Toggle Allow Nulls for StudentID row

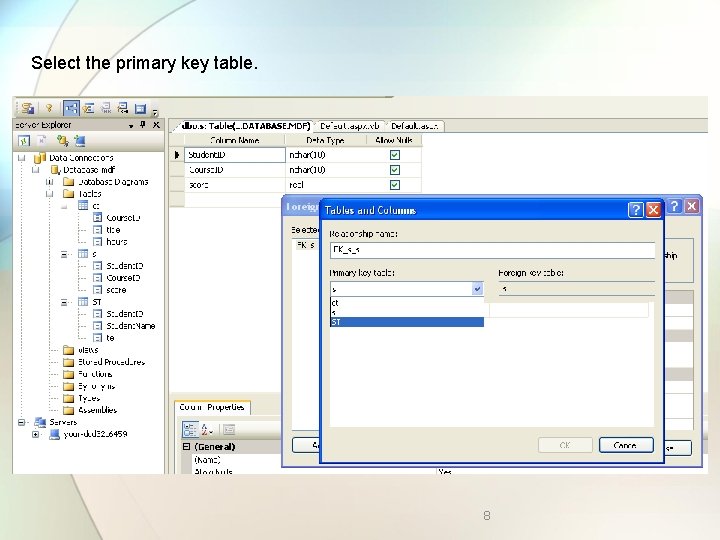(x=394, y=155)
